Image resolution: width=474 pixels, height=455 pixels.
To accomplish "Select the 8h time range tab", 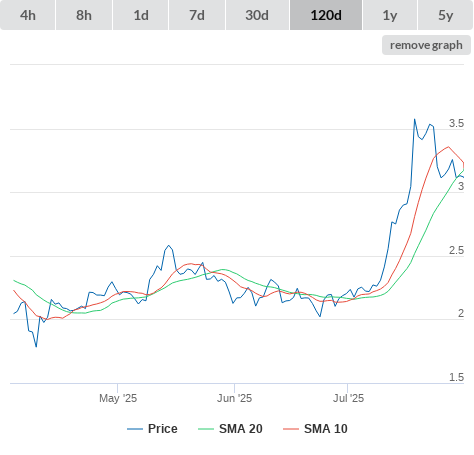I will coord(84,15).
